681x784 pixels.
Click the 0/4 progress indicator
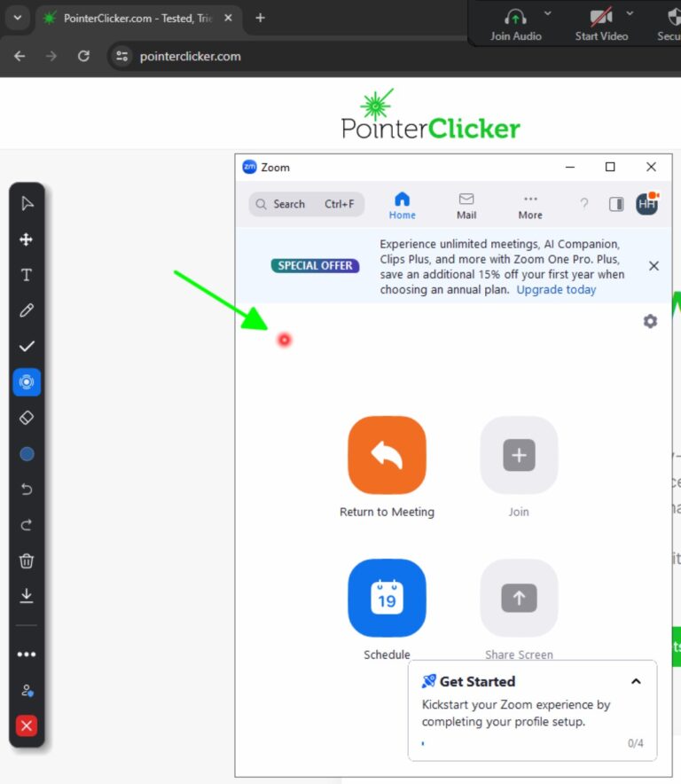click(x=636, y=743)
